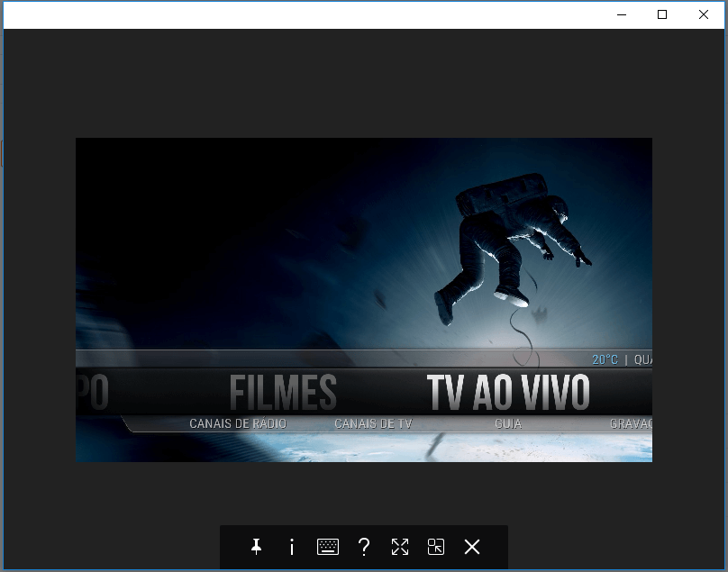Show the on-screen keyboard
Screen dimensions: 728x572
328,547
